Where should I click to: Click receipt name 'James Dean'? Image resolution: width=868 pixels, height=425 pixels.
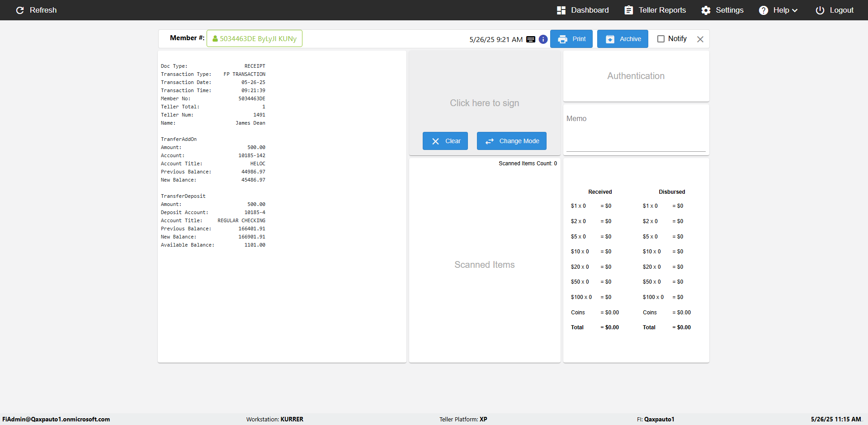click(x=250, y=123)
